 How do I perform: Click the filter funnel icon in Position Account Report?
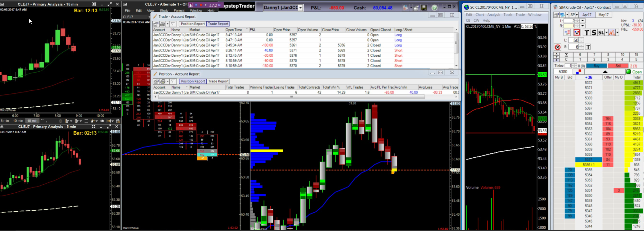point(173,81)
